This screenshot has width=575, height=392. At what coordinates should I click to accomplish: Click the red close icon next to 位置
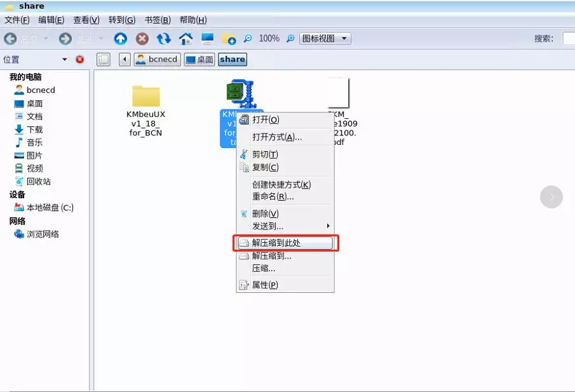[x=81, y=59]
